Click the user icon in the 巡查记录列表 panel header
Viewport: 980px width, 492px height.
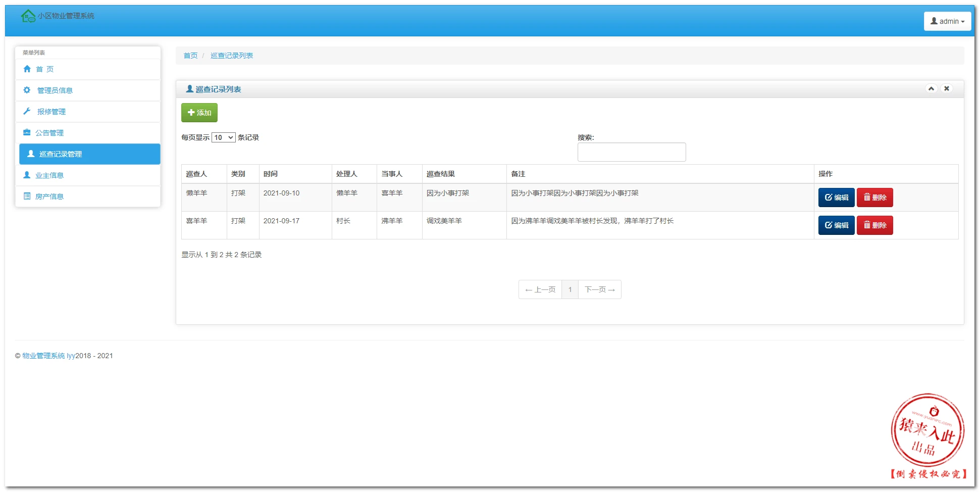190,89
